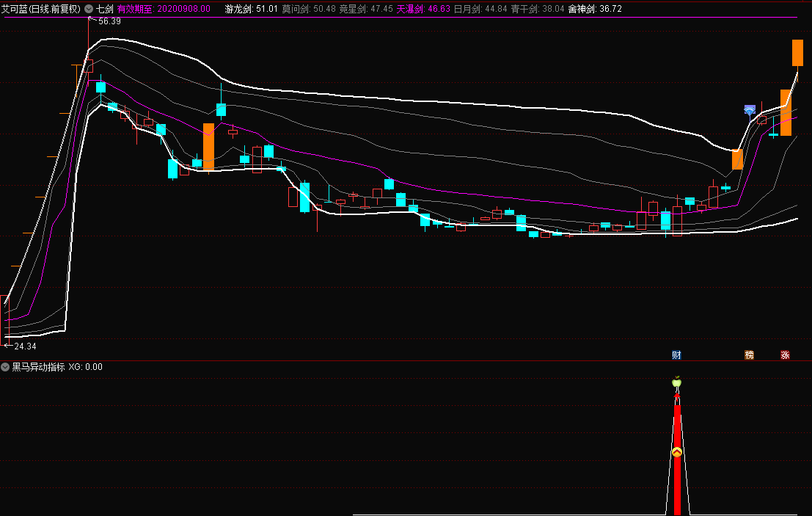This screenshot has height=516, width=812.
Task: Click the yellow circle chevron signal icon
Action: click(x=676, y=452)
